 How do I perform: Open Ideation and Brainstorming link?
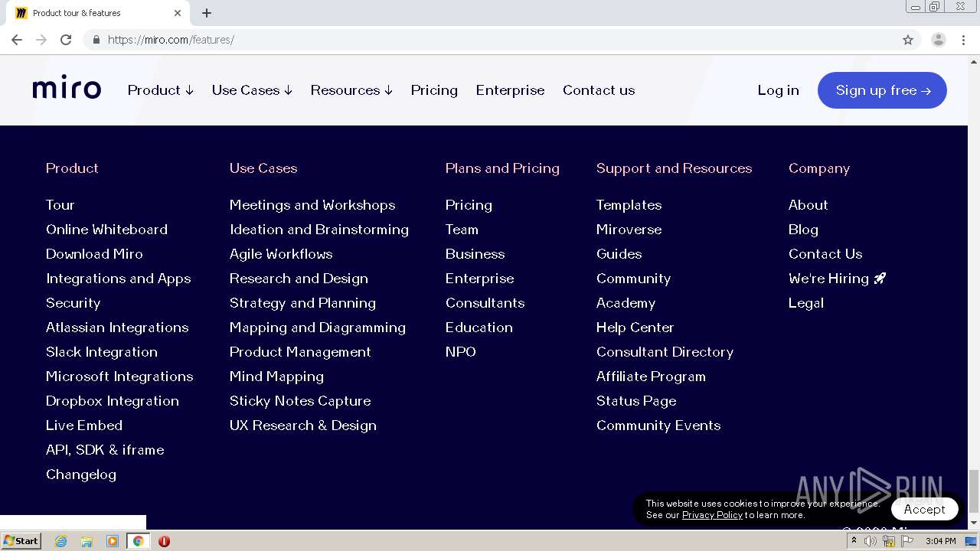click(x=319, y=230)
